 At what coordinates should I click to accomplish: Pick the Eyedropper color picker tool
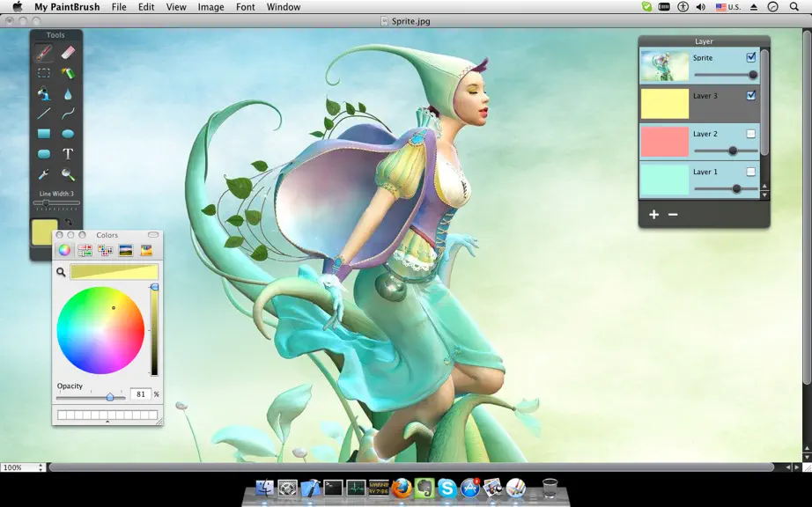coord(44,174)
